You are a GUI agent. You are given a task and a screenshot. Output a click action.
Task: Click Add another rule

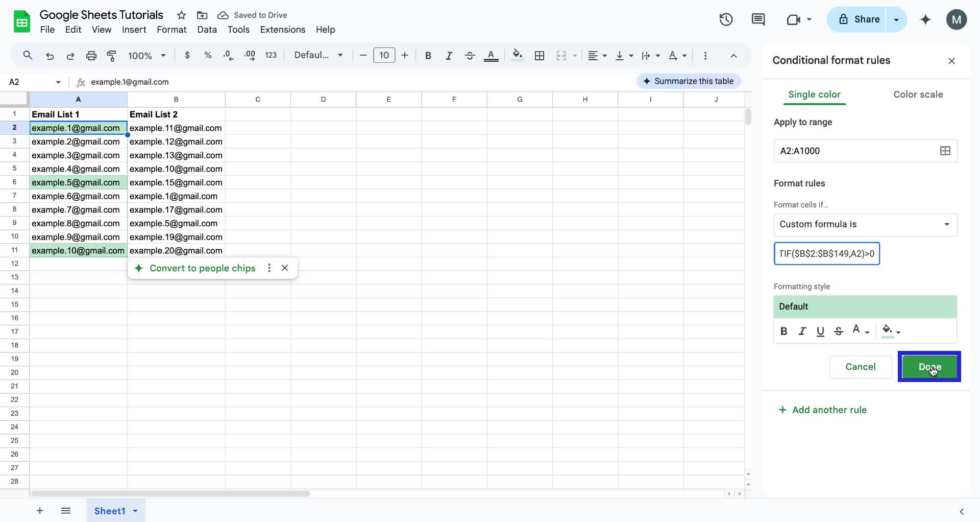click(x=823, y=409)
